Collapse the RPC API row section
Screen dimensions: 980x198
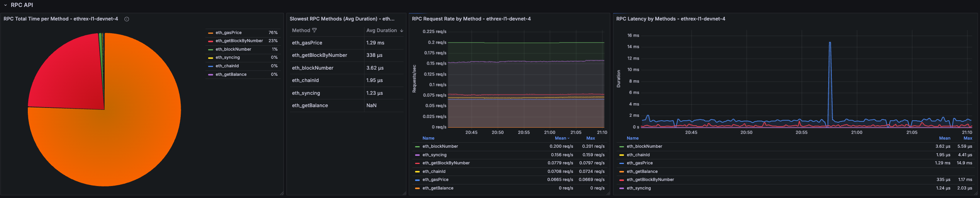pos(5,5)
